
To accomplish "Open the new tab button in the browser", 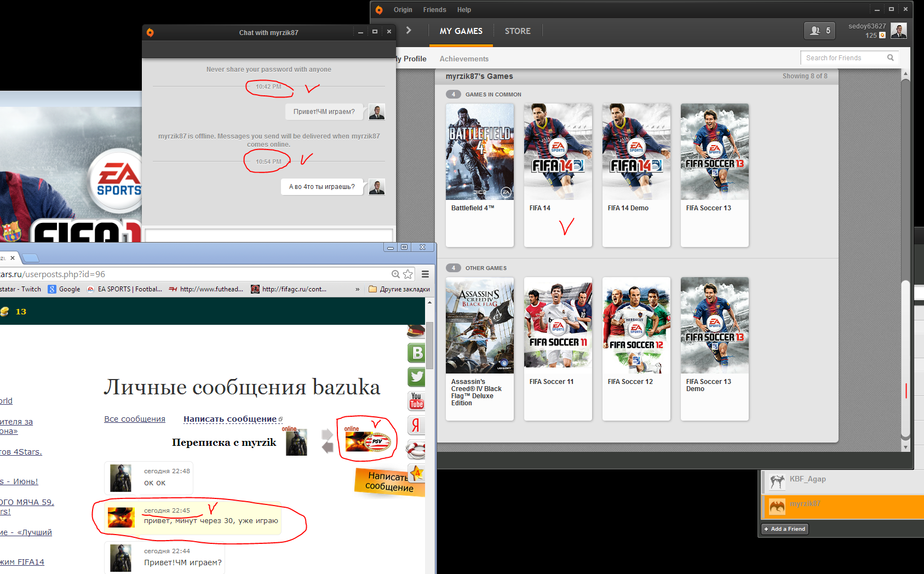I will coord(31,258).
